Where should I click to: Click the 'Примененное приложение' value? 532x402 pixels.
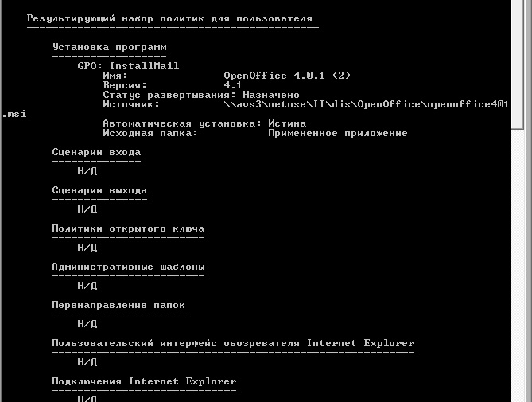coord(338,133)
